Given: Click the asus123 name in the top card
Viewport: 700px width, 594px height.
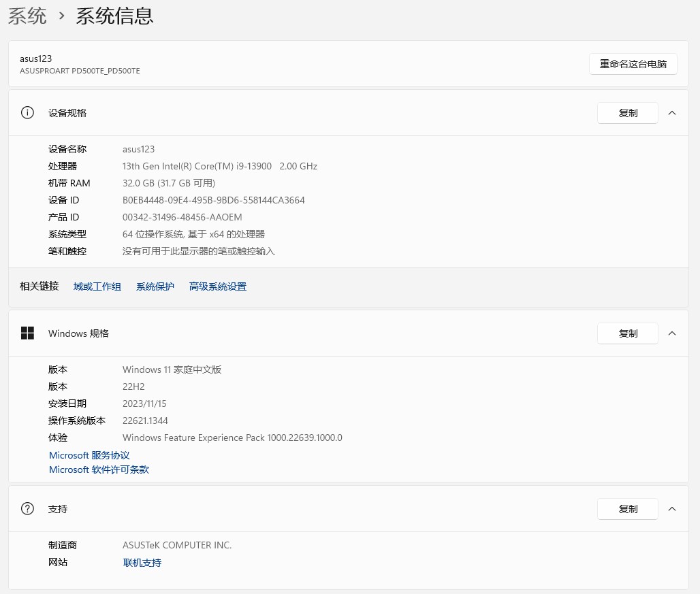Looking at the screenshot, I should 35,59.
